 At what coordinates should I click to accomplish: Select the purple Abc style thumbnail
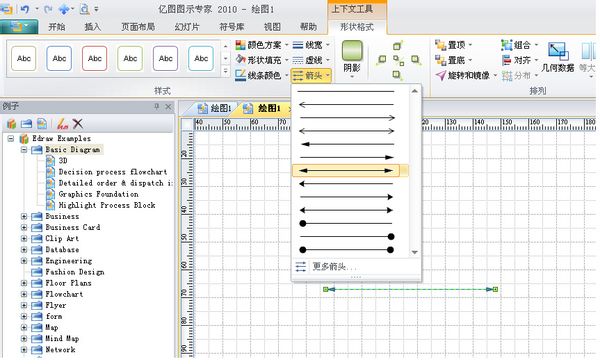[x=165, y=58]
